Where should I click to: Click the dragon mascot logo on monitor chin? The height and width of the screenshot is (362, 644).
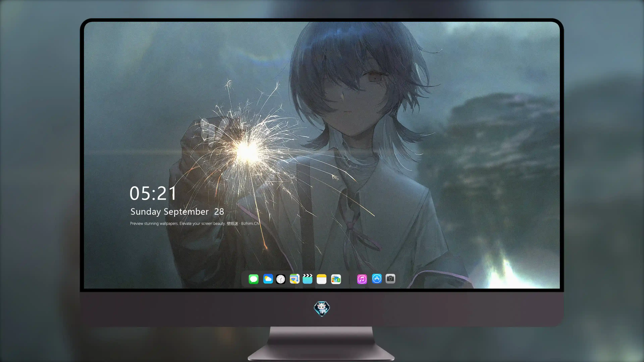coord(322,309)
